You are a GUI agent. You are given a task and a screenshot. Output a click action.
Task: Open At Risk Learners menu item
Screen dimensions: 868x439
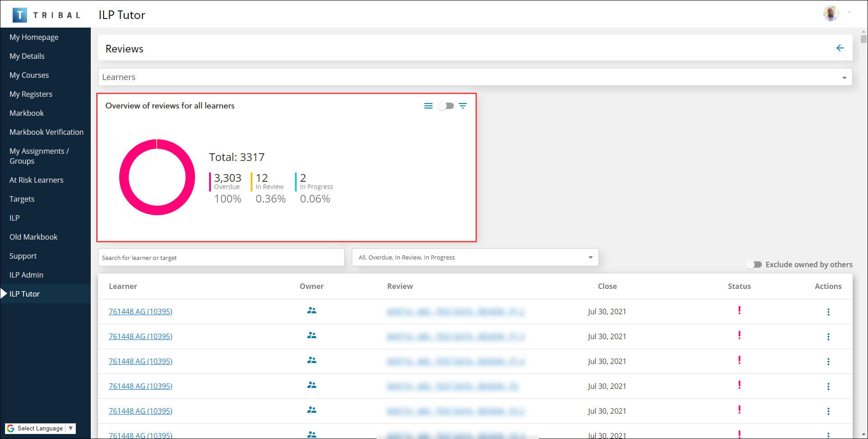pos(37,180)
